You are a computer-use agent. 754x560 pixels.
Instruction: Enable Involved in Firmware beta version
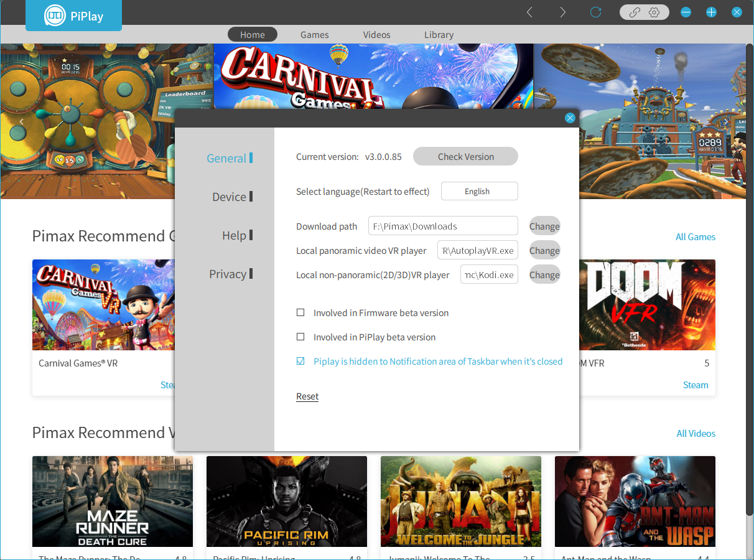(x=300, y=313)
